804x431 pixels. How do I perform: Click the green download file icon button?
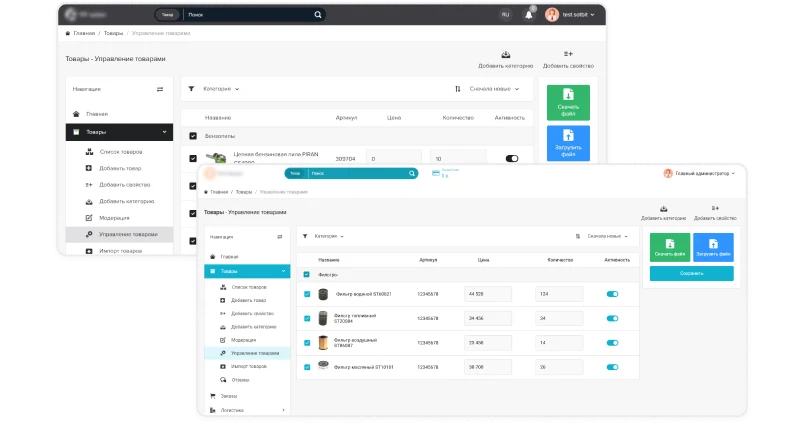pos(568,102)
